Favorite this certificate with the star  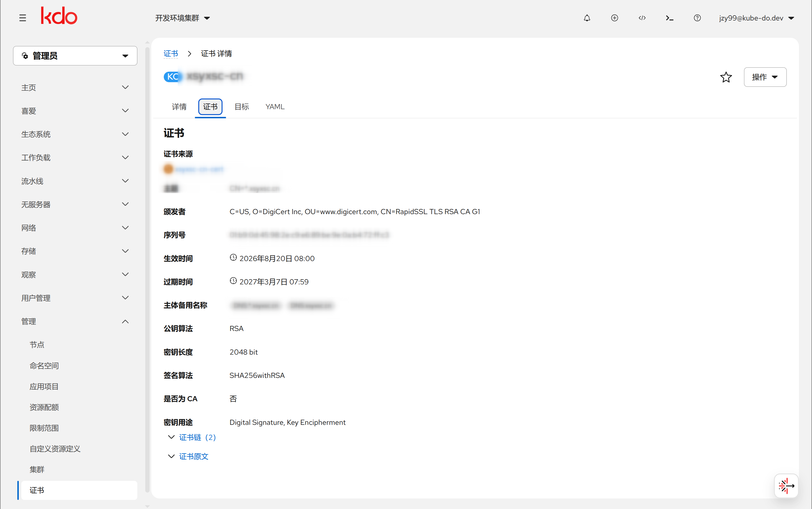[x=726, y=77]
